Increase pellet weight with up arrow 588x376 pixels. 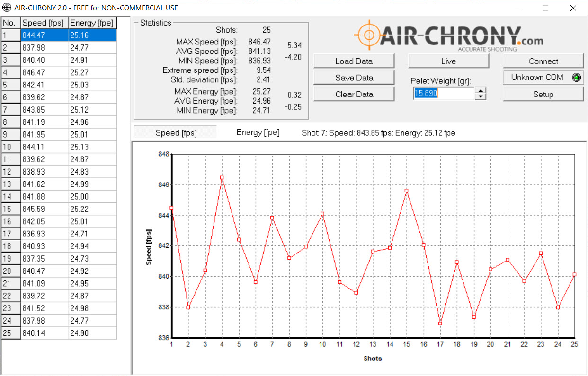click(x=481, y=91)
